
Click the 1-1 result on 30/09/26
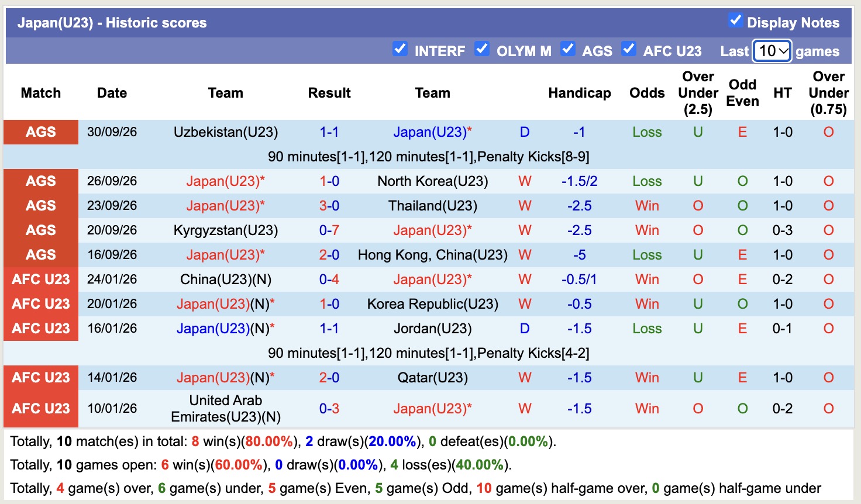(x=329, y=132)
